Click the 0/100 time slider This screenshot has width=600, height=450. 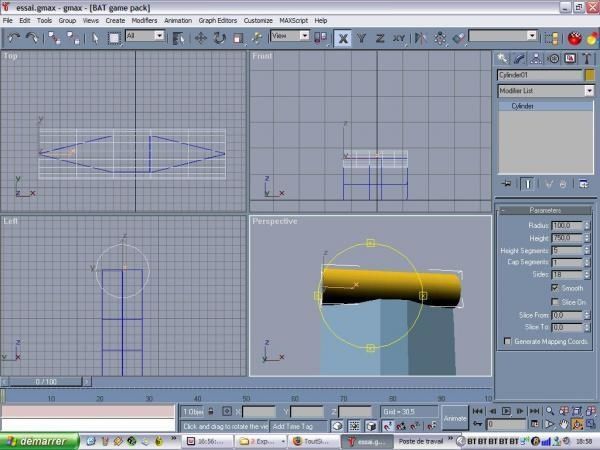pos(46,382)
